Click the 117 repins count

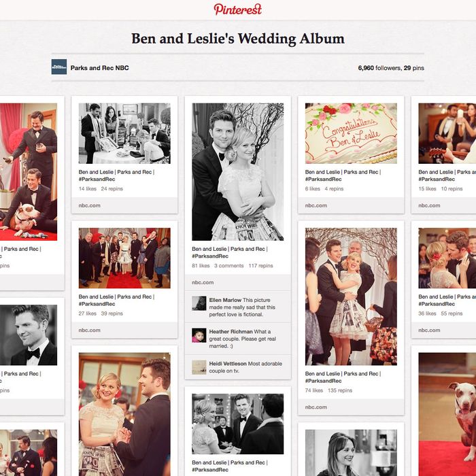(x=260, y=266)
